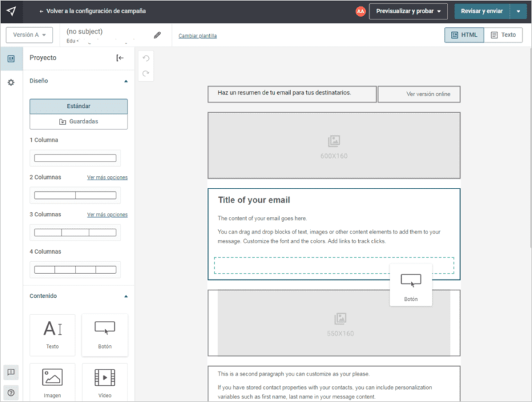Choose the 4 Columnas layout thumbnail
Viewport: 532px width, 402px height.
click(x=76, y=270)
